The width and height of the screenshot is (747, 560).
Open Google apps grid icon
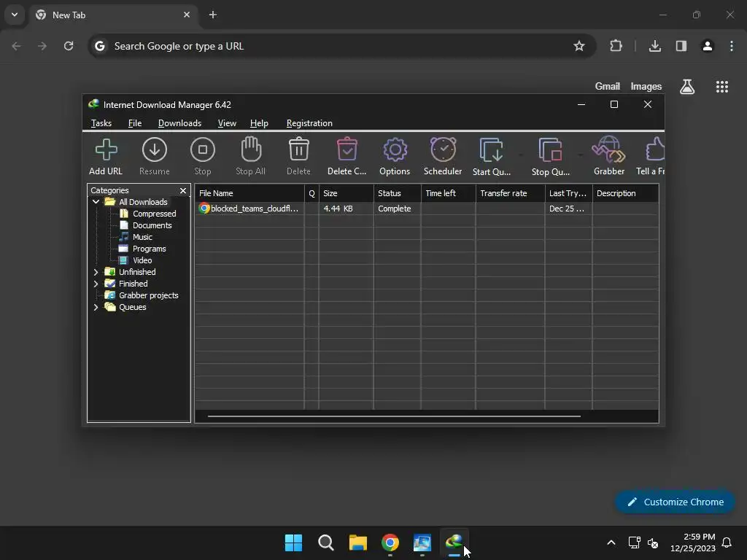pyautogui.click(x=722, y=87)
